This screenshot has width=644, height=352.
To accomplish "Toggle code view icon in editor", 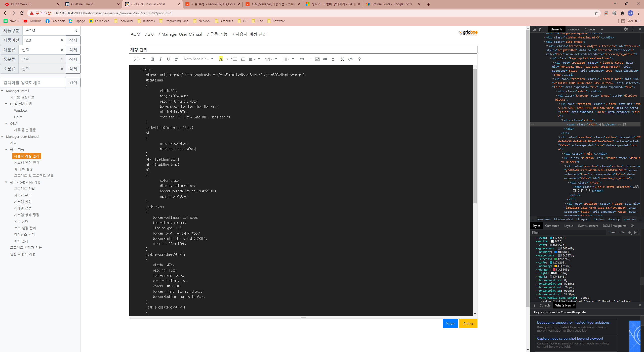I will pos(350,59).
